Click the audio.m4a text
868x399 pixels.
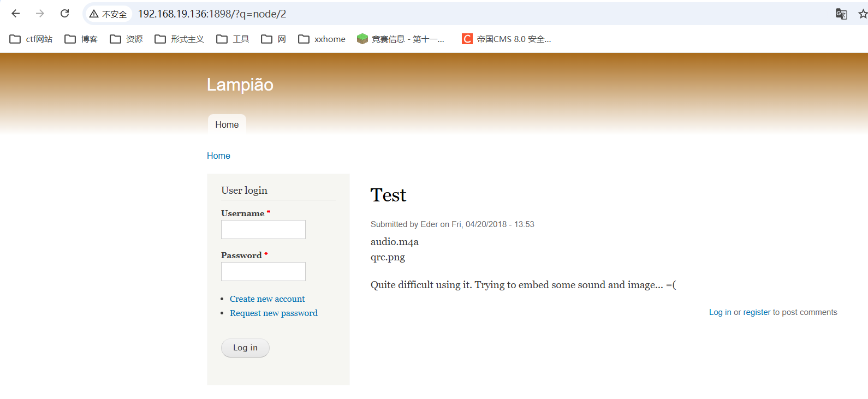[x=395, y=241]
